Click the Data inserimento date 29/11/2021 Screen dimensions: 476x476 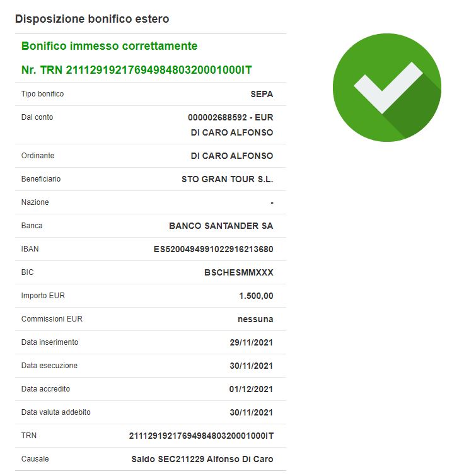coord(251,342)
